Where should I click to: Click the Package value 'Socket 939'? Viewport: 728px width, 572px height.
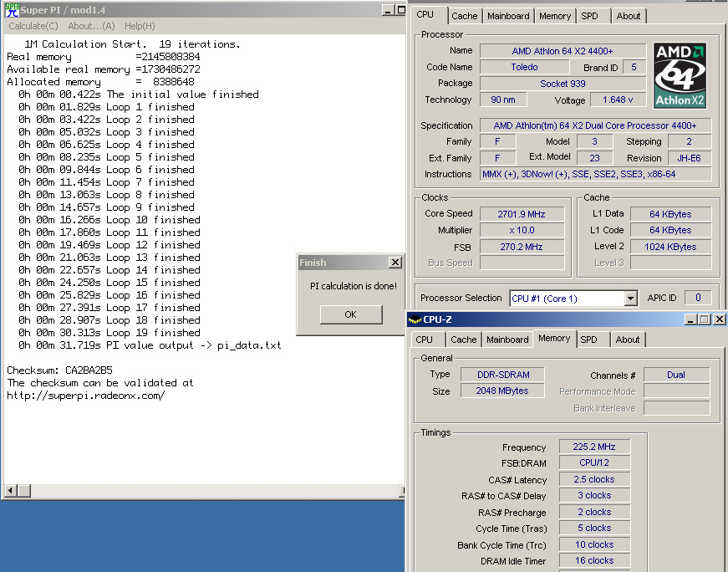pyautogui.click(x=563, y=84)
